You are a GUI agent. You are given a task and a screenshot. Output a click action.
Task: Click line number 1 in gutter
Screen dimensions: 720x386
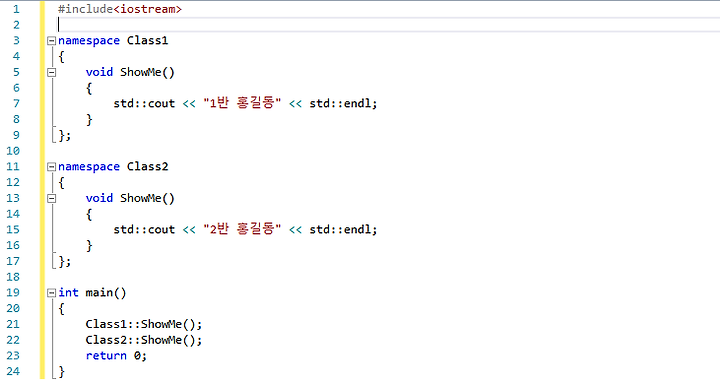16,9
